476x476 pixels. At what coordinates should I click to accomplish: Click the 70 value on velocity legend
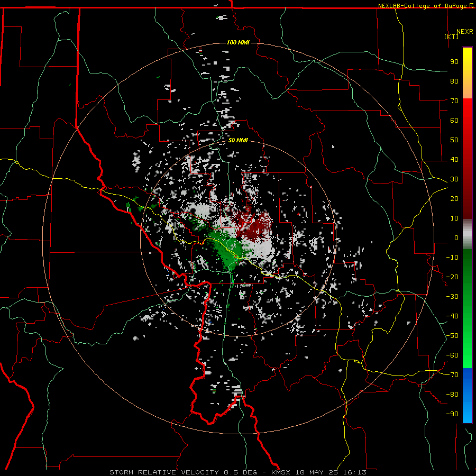pos(454,101)
